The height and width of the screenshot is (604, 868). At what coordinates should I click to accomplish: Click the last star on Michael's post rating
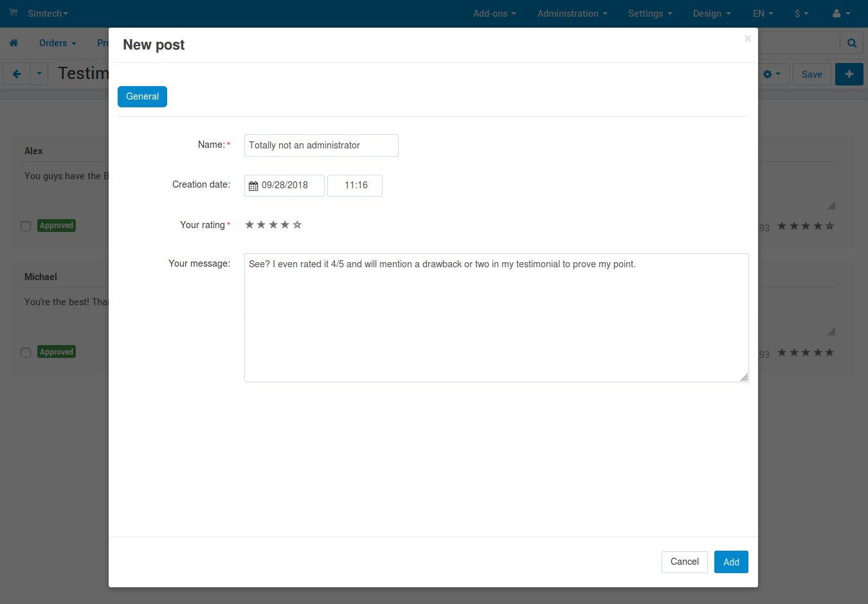click(x=829, y=353)
